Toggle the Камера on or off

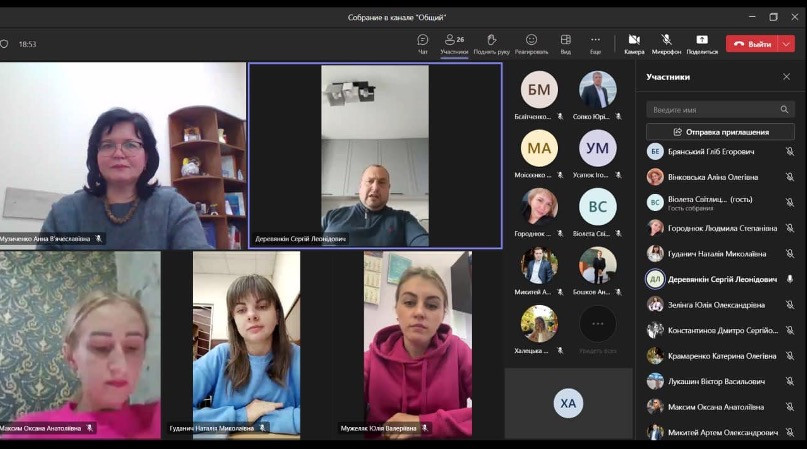point(634,40)
